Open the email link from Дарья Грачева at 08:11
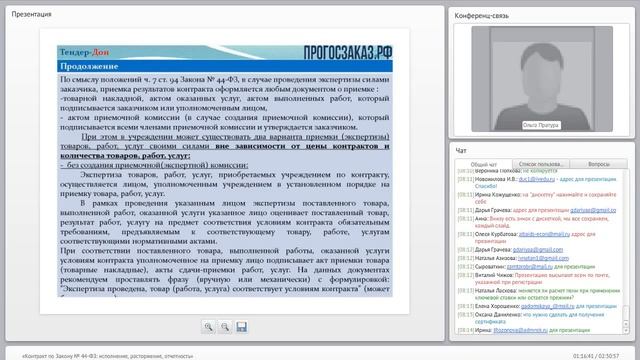 click(593, 210)
